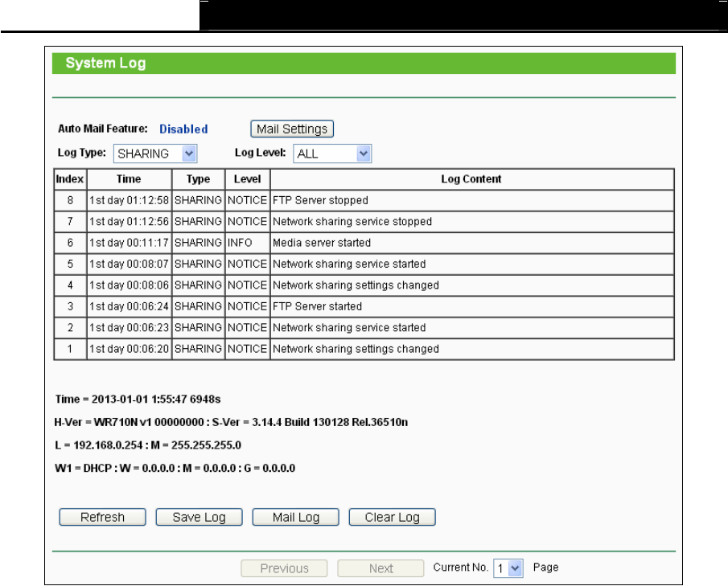The width and height of the screenshot is (728, 586).
Task: Expand the Log Type dropdown
Action: [155, 154]
